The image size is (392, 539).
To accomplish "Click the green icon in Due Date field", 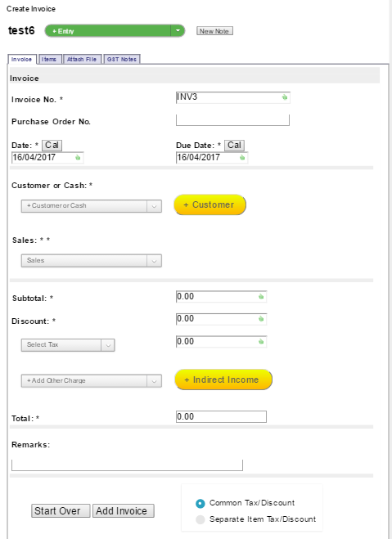I will (242, 157).
